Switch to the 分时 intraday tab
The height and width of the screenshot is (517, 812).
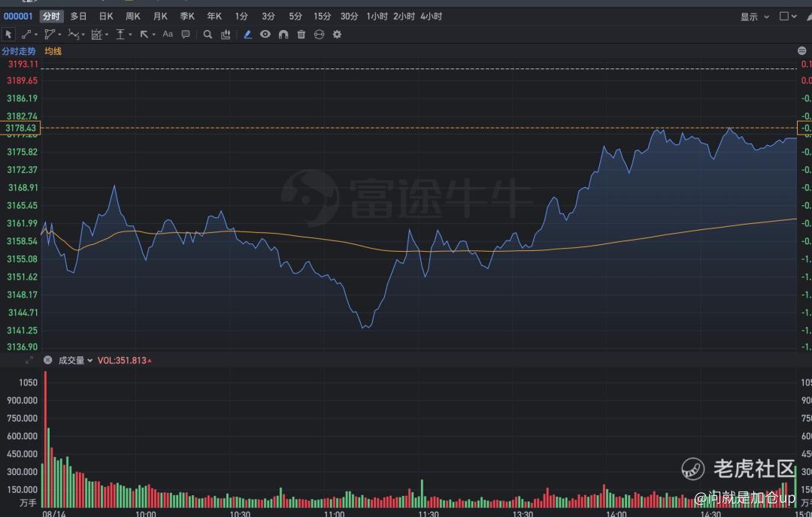(51, 17)
